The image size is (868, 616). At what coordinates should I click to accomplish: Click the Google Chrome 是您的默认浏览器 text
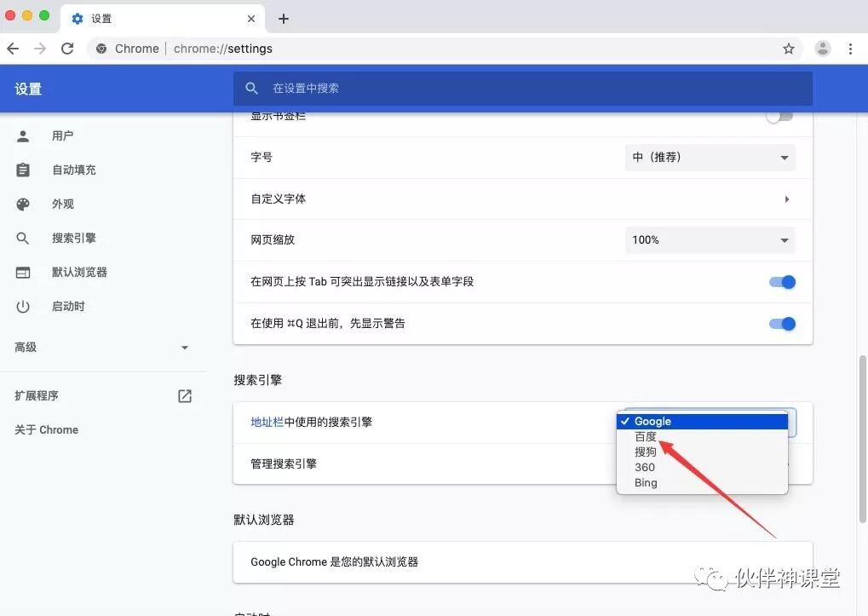[335, 561]
